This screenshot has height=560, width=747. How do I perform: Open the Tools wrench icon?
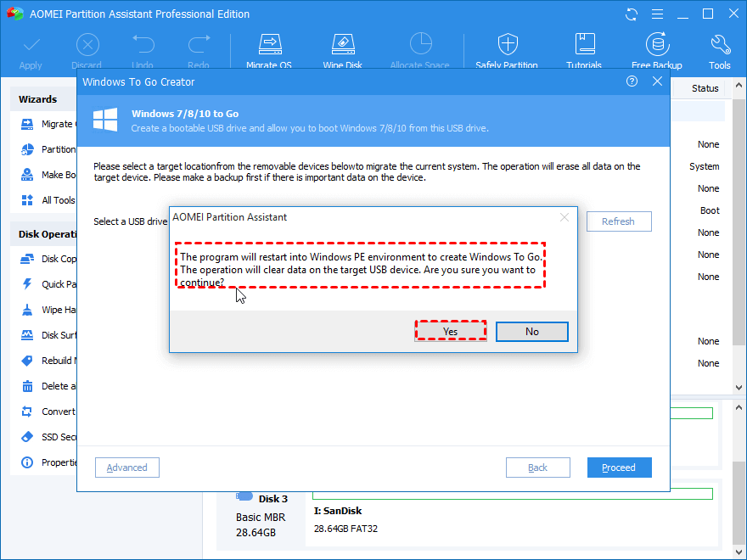[x=720, y=44]
